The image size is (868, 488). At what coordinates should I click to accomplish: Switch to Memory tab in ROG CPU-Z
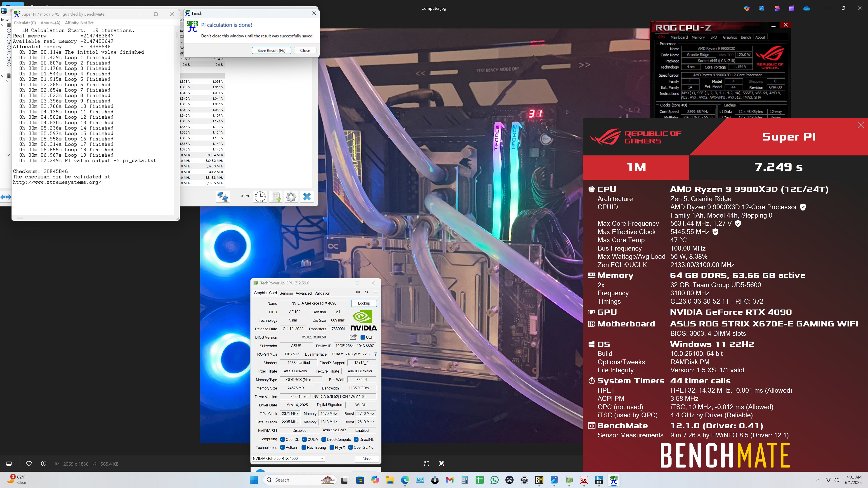pos(698,37)
